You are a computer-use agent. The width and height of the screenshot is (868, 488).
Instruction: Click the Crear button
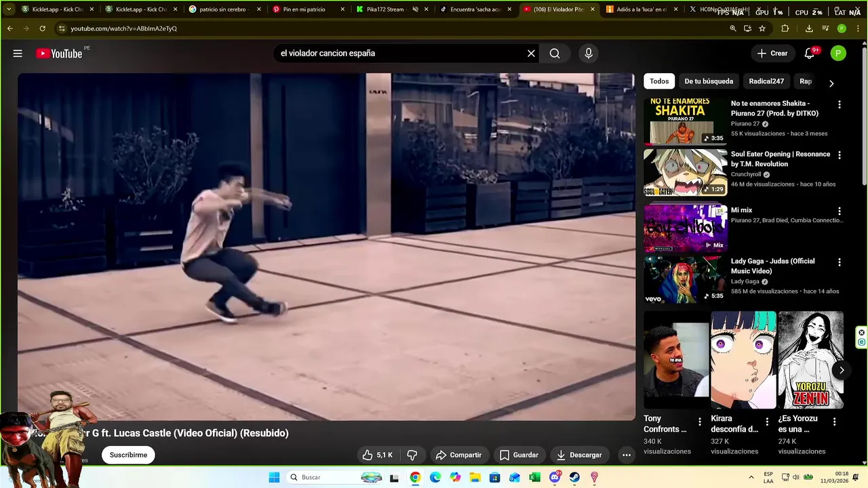tap(772, 54)
